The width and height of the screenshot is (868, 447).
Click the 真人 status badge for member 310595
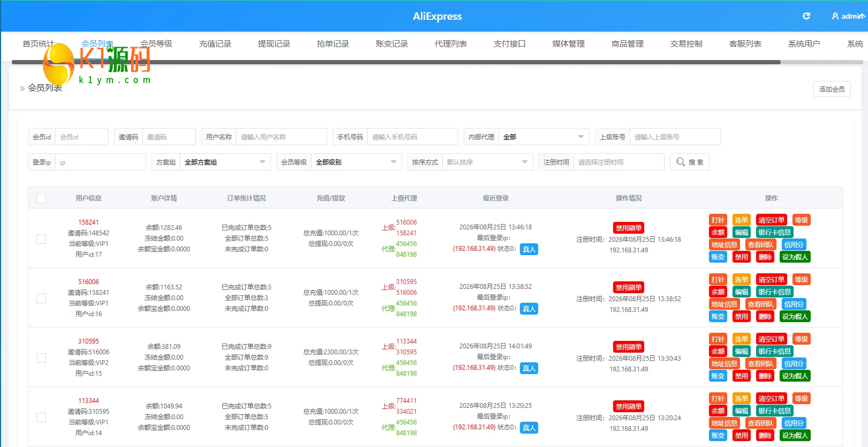tap(529, 368)
